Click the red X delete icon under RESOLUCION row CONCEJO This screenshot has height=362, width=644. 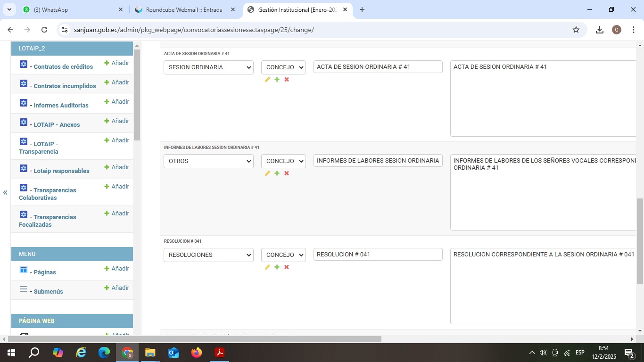pyautogui.click(x=287, y=267)
